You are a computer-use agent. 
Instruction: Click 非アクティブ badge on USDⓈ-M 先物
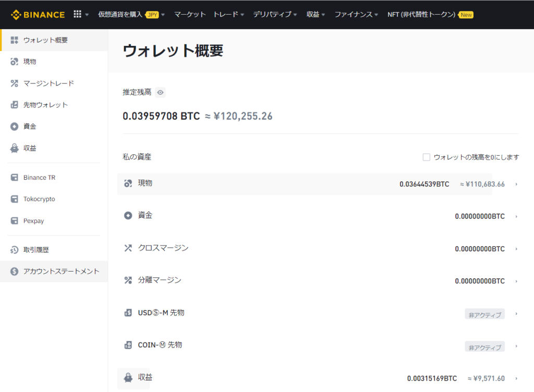point(484,314)
